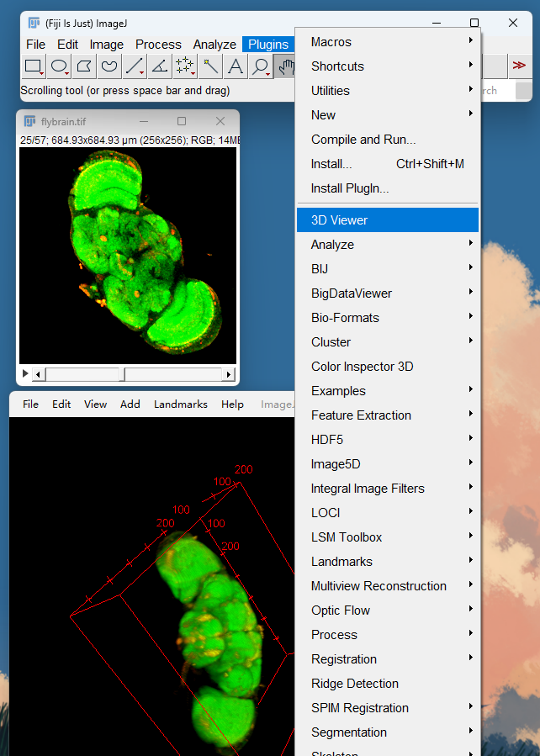The width and height of the screenshot is (540, 756).
Task: Choose the Multi-point tool
Action: (185, 66)
